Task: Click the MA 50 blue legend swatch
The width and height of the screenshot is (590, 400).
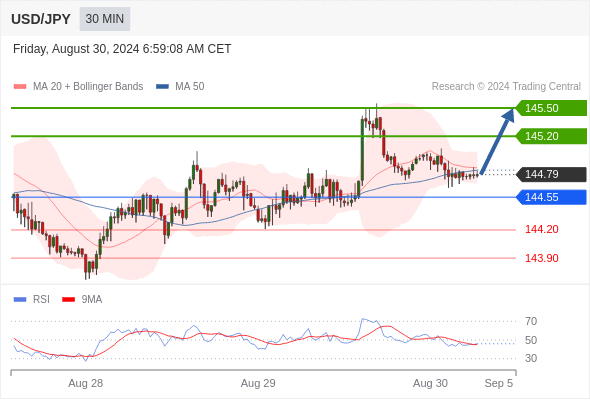Action: [x=162, y=87]
